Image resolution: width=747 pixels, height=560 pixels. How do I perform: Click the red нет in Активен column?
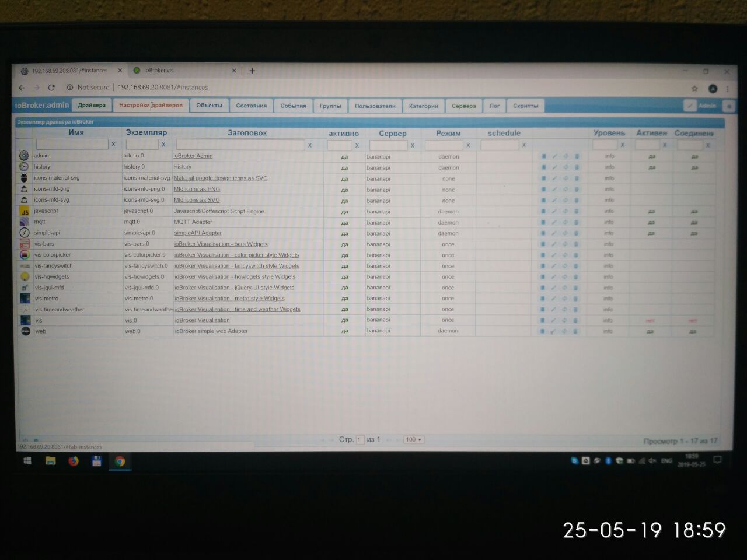pyautogui.click(x=650, y=321)
